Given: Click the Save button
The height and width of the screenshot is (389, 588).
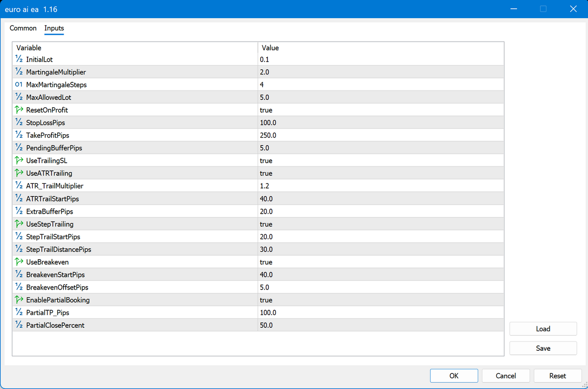Looking at the screenshot, I should point(543,348).
